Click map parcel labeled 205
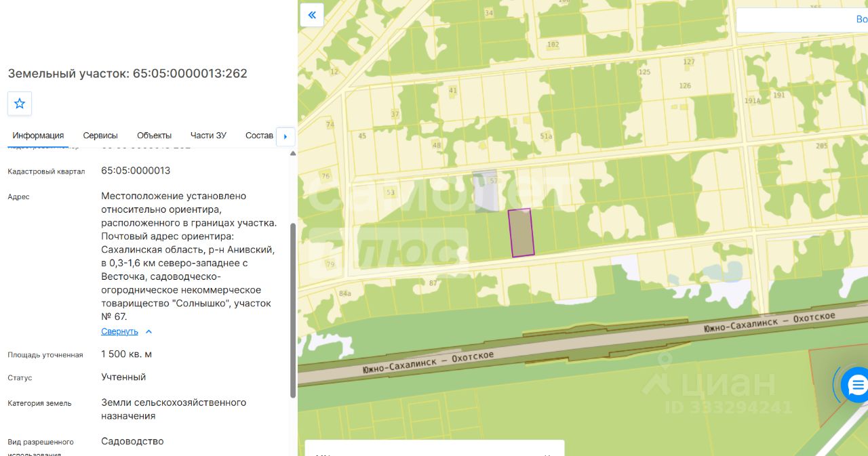The image size is (868, 456). click(x=822, y=146)
